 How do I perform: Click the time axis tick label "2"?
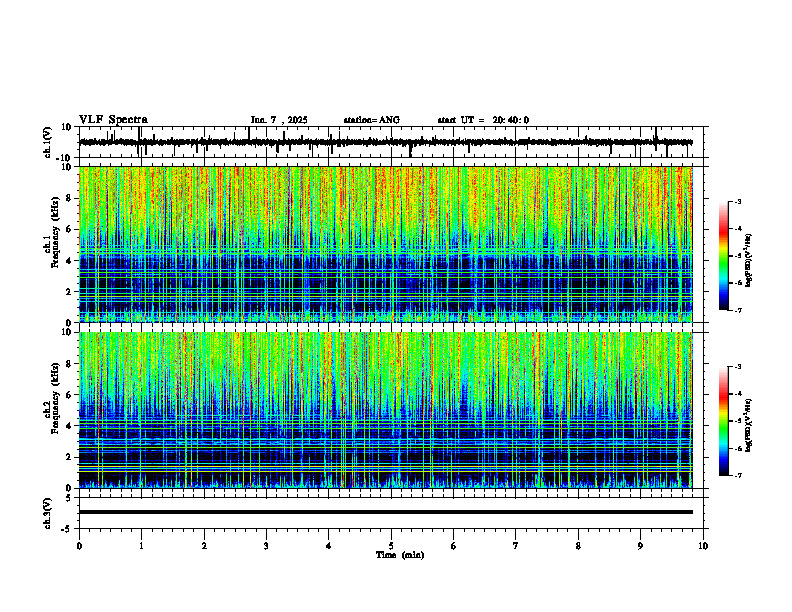[x=204, y=546]
